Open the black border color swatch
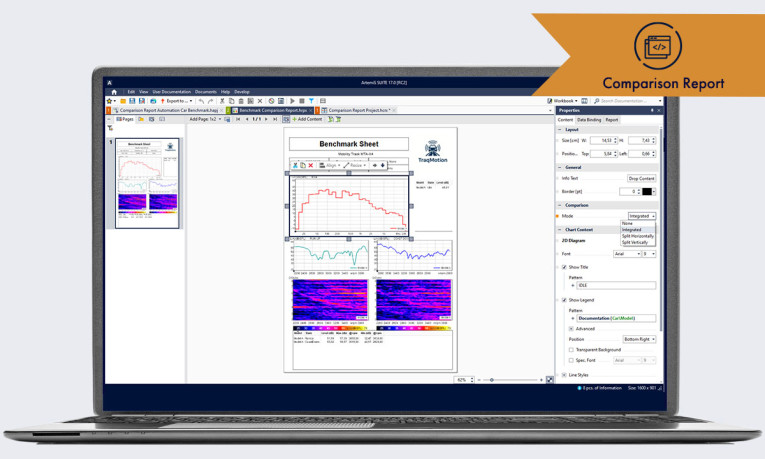 [647, 191]
